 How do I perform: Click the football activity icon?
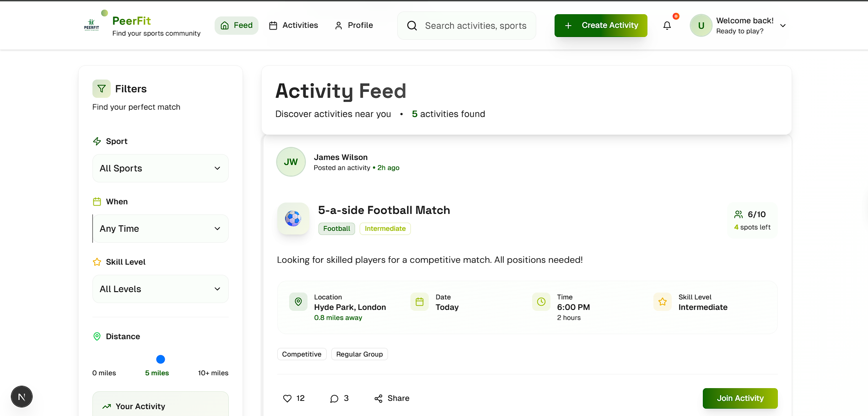(293, 219)
